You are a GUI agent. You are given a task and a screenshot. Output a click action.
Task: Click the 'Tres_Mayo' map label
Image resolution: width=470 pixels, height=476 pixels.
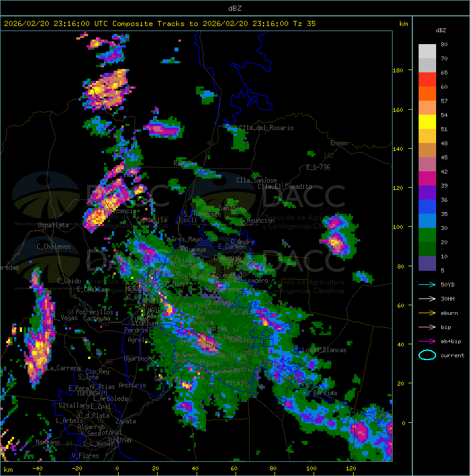click(x=186, y=239)
